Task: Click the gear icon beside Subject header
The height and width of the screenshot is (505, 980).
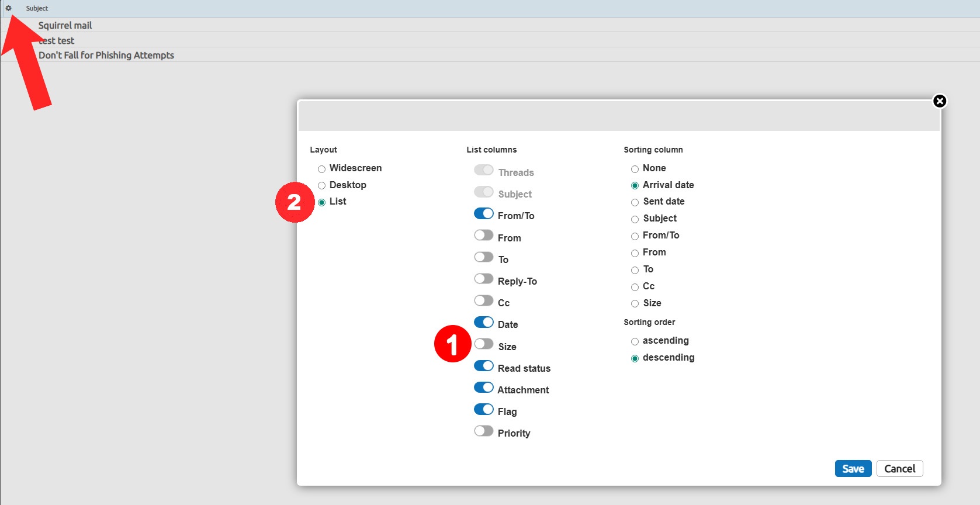Action: pyautogui.click(x=8, y=8)
